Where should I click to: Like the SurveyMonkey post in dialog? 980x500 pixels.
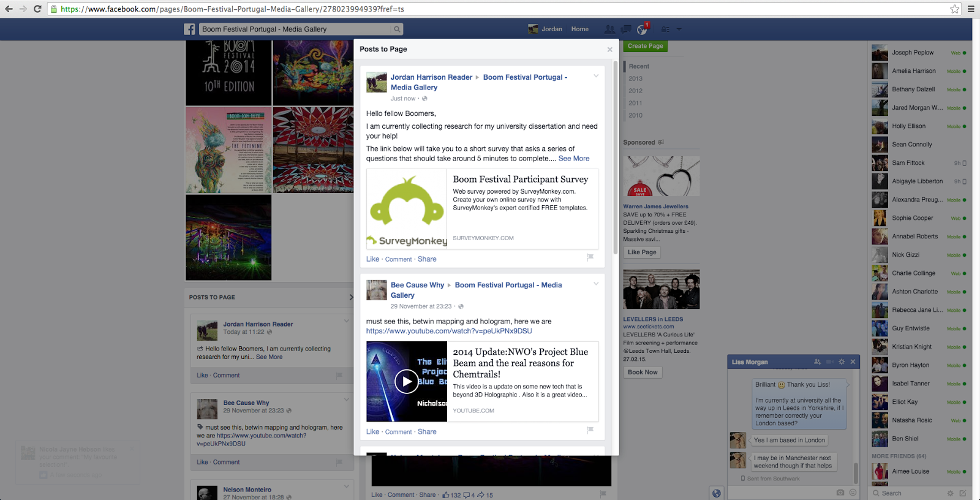373,259
